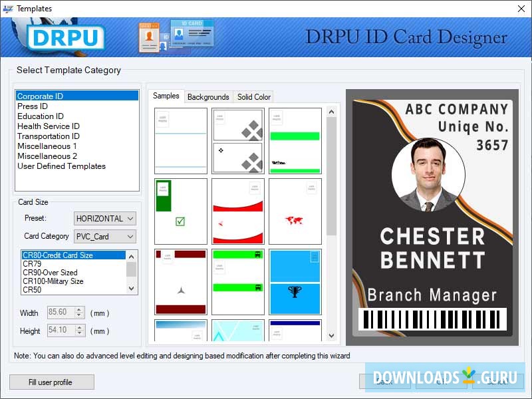Switch back to the Samples tab
Image resolution: width=532 pixels, height=399 pixels.
166,96
